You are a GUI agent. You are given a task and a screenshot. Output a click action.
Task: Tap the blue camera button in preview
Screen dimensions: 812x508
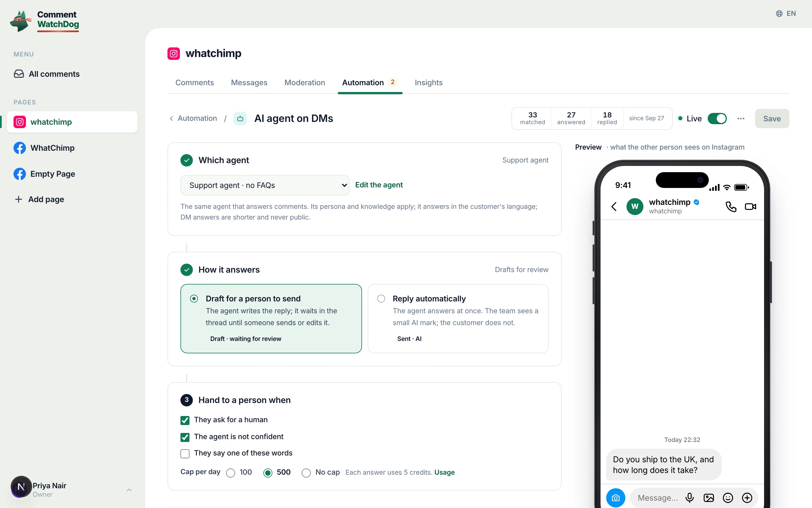click(616, 498)
